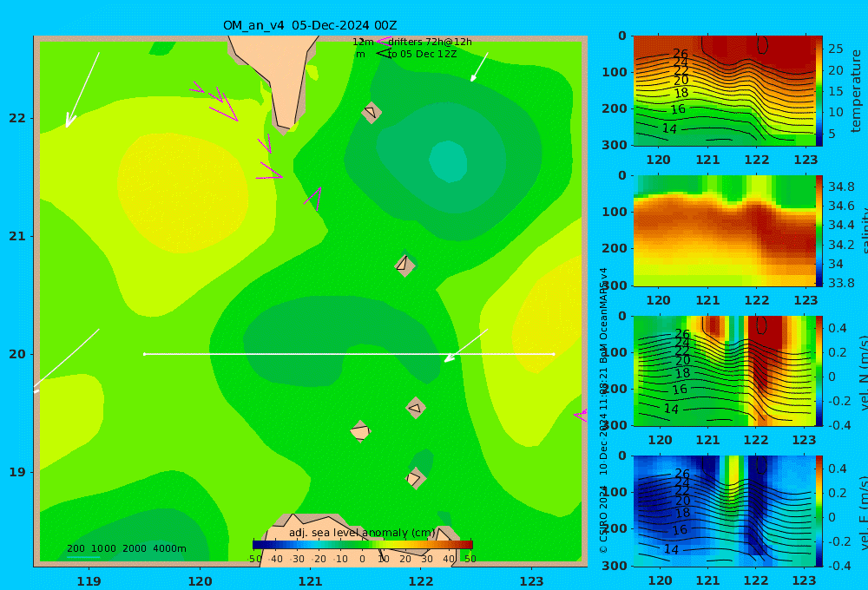Click the 300 depth label of temperature panel
The height and width of the screenshot is (590, 868).
(x=614, y=145)
